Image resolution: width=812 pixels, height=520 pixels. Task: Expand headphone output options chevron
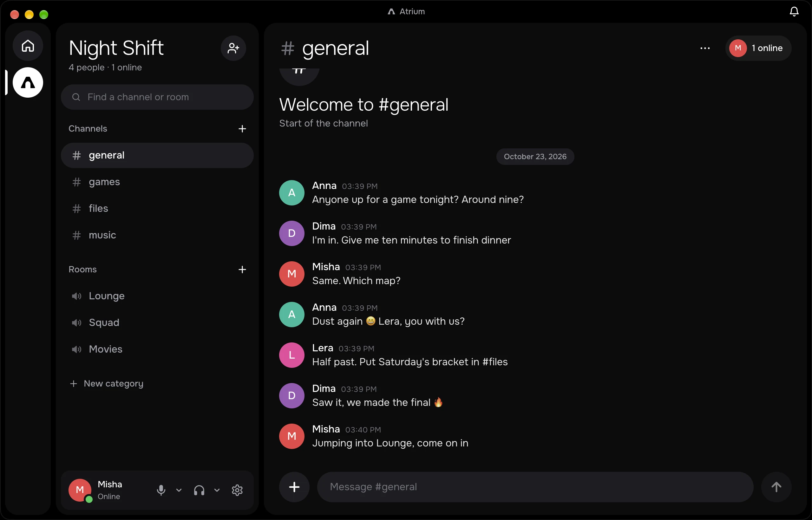(217, 490)
